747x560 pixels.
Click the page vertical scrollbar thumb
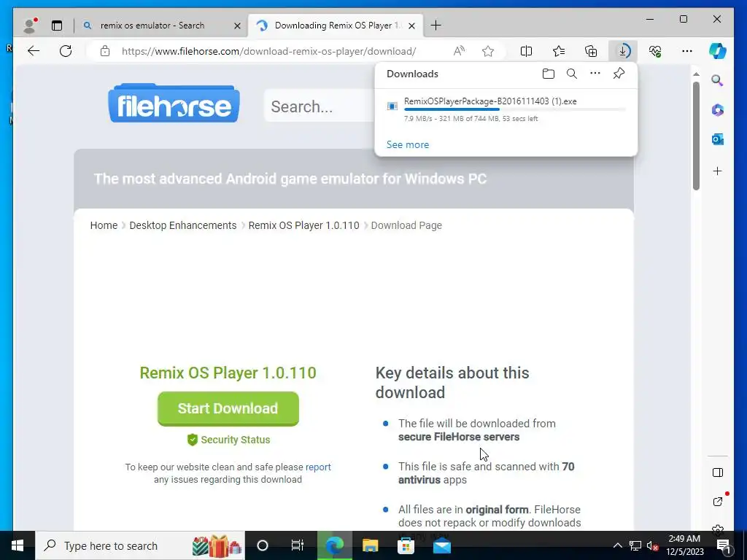click(696, 136)
